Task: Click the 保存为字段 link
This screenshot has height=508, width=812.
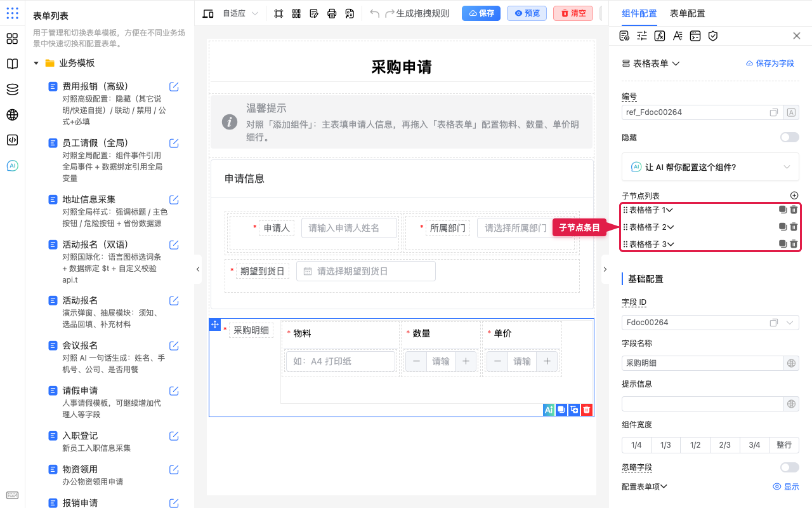Action: [x=770, y=63]
